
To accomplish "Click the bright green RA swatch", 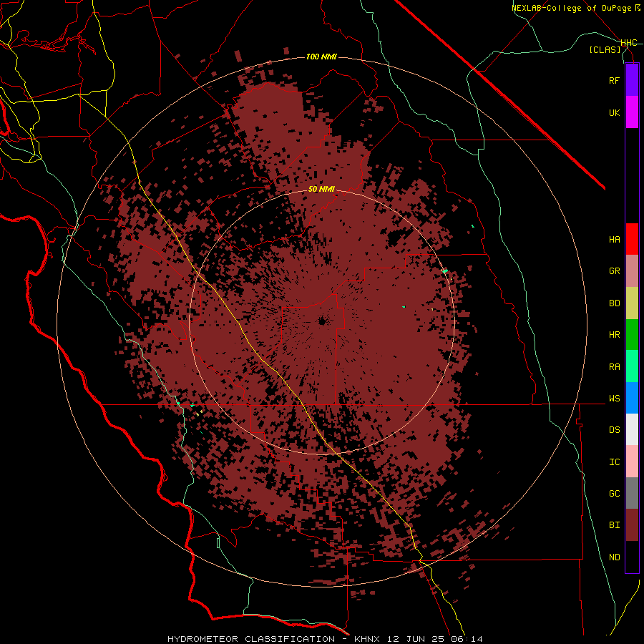I will point(632,366).
